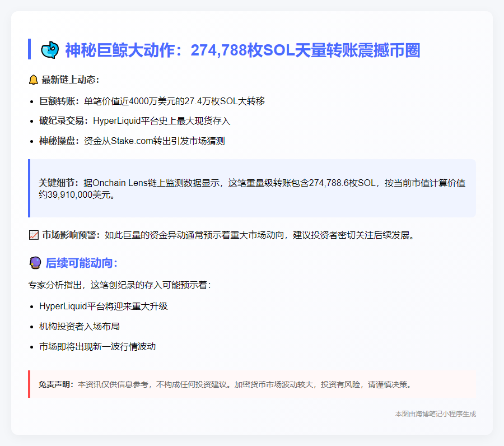Click the 专家分析指出 introductory sentence
Screen dimensions: 504x446
coord(119,285)
